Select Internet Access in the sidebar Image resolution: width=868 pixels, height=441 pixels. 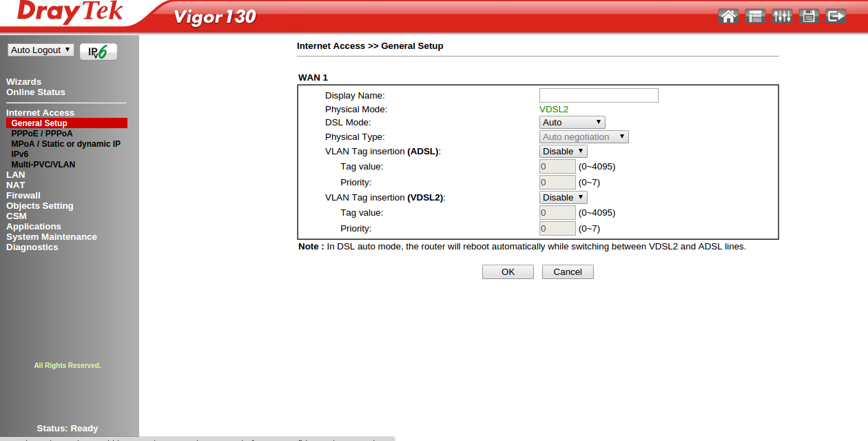click(40, 112)
